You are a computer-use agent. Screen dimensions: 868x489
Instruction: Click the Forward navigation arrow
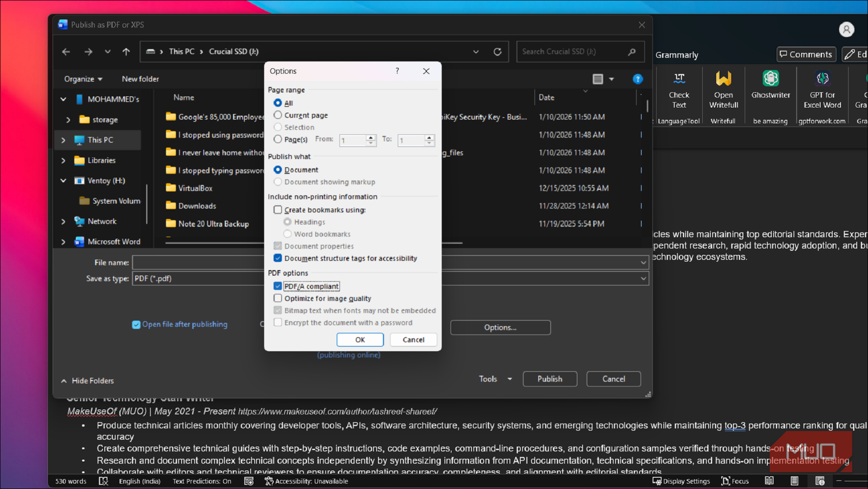[88, 52]
